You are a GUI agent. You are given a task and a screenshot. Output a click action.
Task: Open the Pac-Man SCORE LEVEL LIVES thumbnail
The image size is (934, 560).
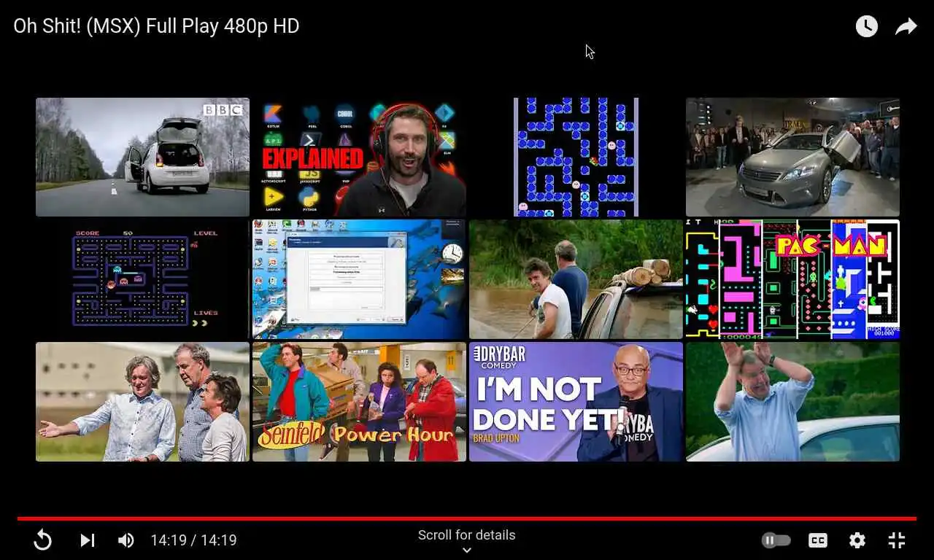click(x=142, y=279)
